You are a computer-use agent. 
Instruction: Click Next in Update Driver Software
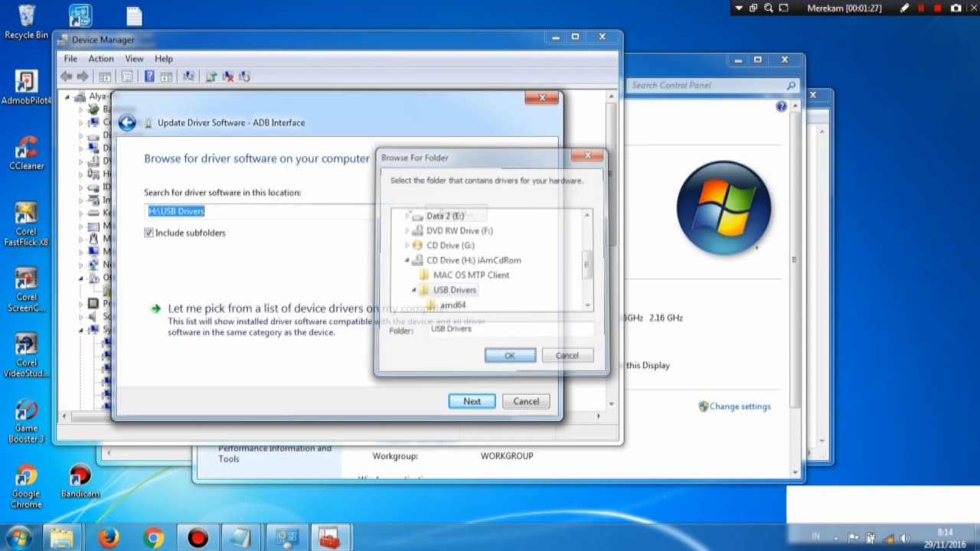click(472, 401)
